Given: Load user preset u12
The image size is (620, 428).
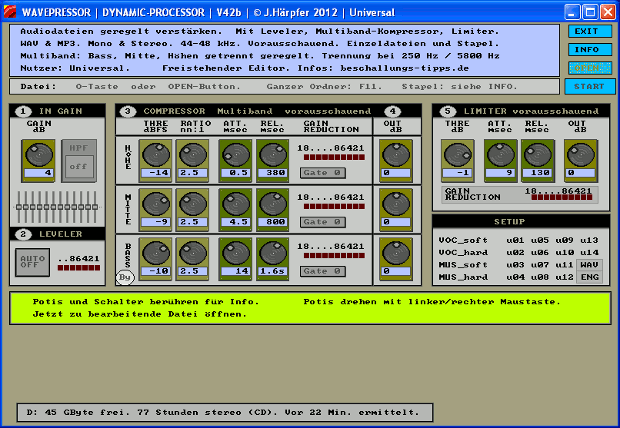Looking at the screenshot, I should [564, 277].
